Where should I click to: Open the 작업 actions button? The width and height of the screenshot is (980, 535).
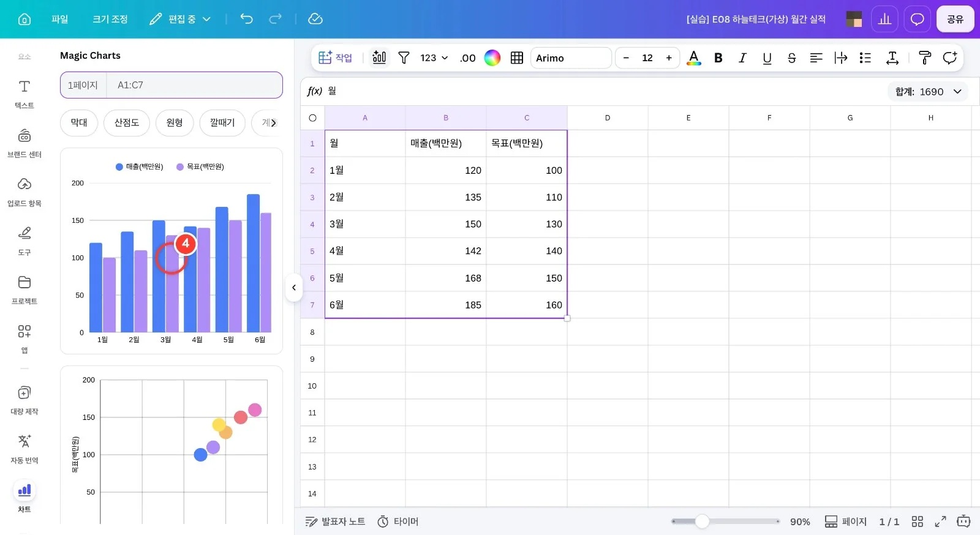[336, 58]
